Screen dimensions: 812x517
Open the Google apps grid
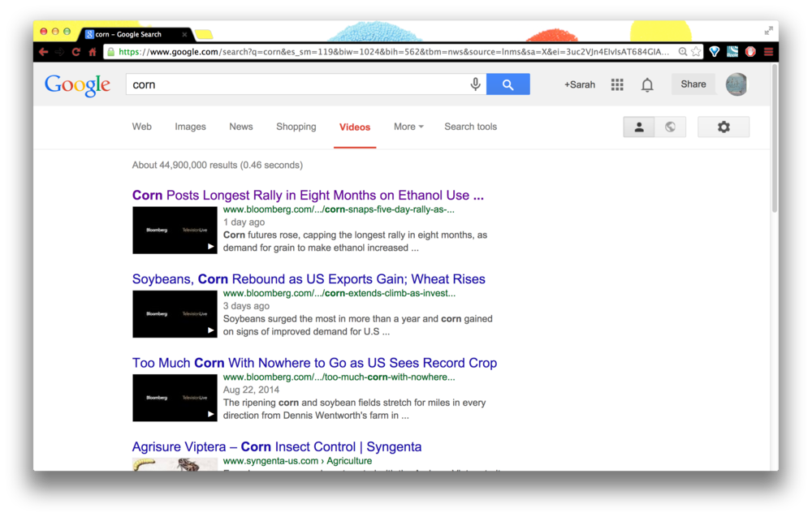617,84
